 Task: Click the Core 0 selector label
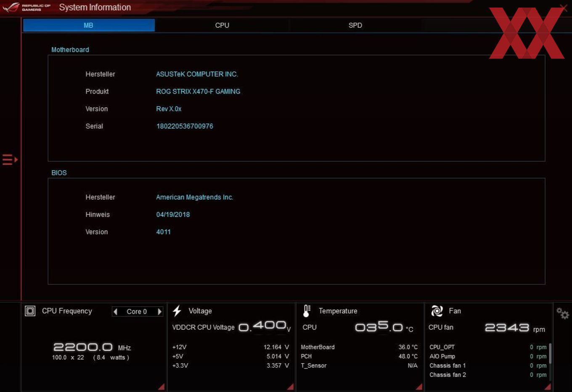click(137, 311)
